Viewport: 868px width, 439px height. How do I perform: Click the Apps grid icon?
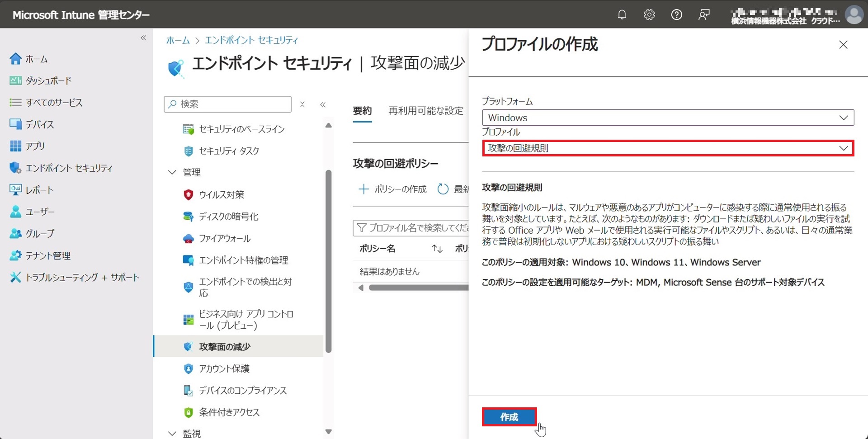(x=15, y=146)
